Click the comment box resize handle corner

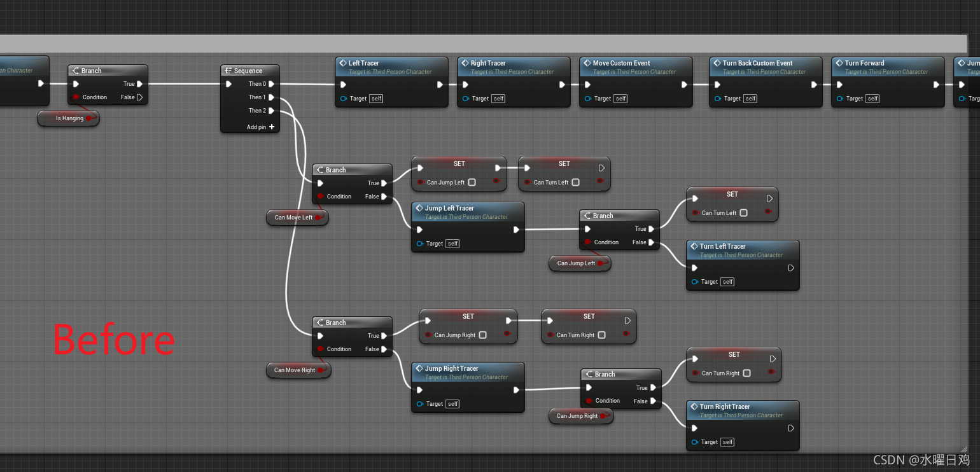click(963, 449)
